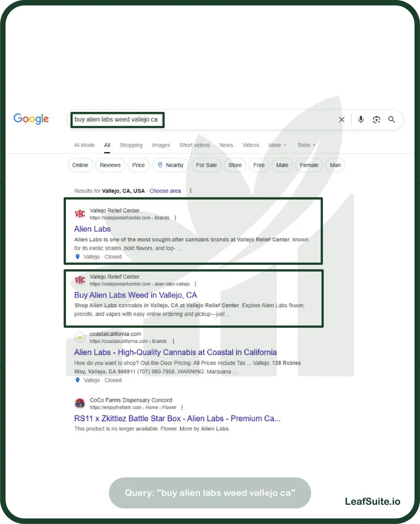The height and width of the screenshot is (524, 420).
Task: Expand the More dropdown
Action: (278, 145)
